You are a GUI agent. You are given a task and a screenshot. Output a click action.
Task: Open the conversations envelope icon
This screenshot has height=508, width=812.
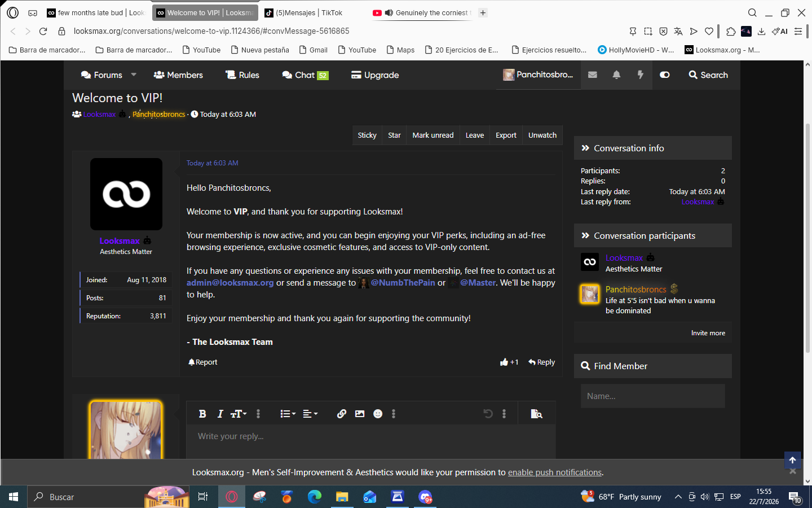point(593,75)
